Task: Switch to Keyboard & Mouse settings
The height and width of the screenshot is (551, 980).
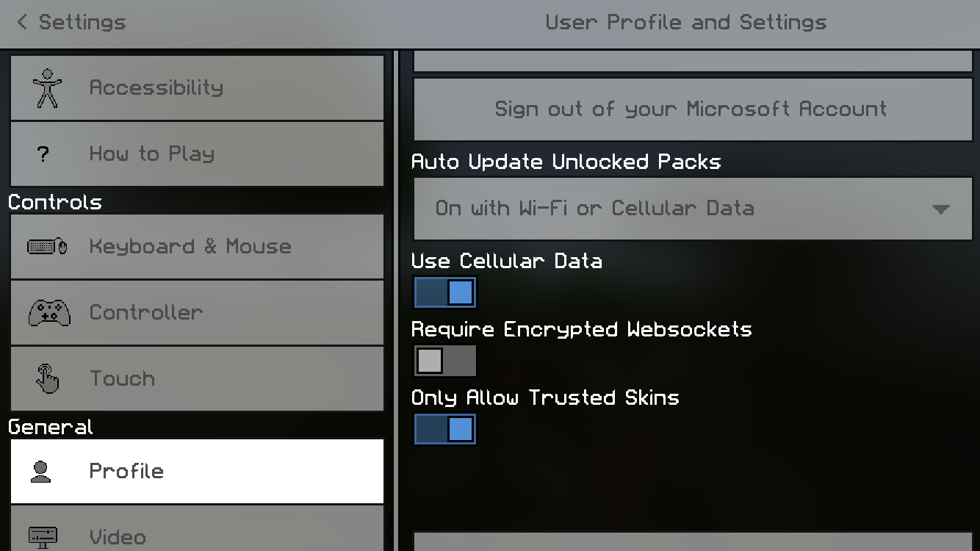Action: click(x=197, y=247)
